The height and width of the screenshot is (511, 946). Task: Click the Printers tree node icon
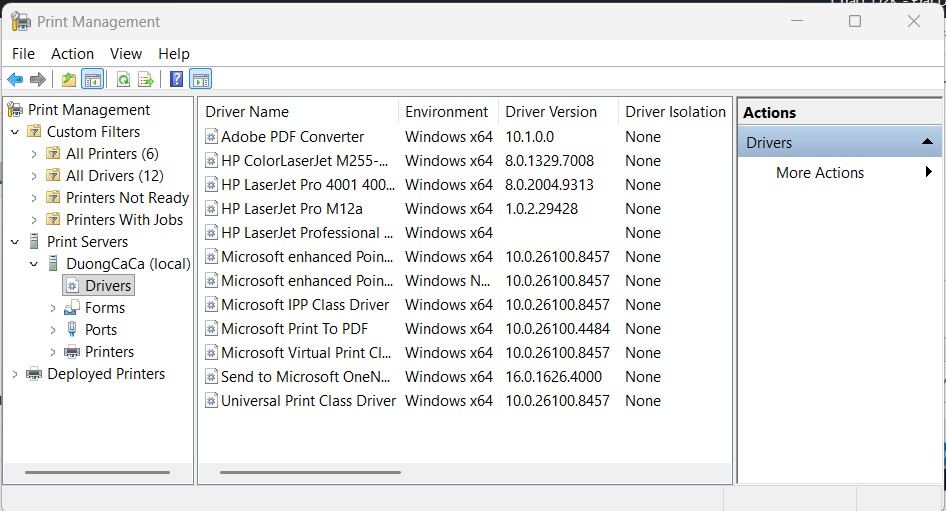72,352
